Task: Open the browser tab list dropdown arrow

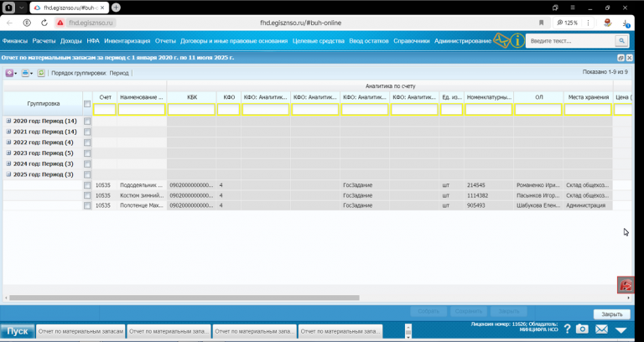Action: coord(21,8)
